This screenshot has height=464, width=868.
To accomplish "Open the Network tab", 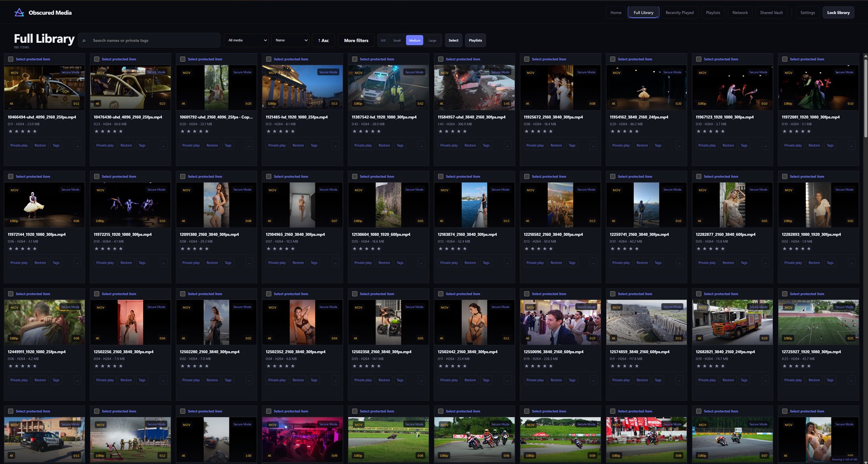I will pos(740,13).
